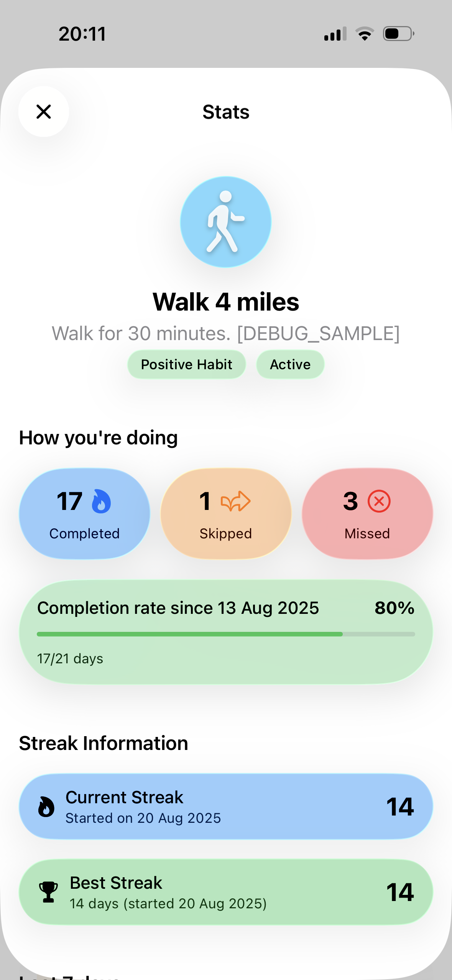Open the Missed stat card
Screen dimensions: 452x980
(x=367, y=514)
